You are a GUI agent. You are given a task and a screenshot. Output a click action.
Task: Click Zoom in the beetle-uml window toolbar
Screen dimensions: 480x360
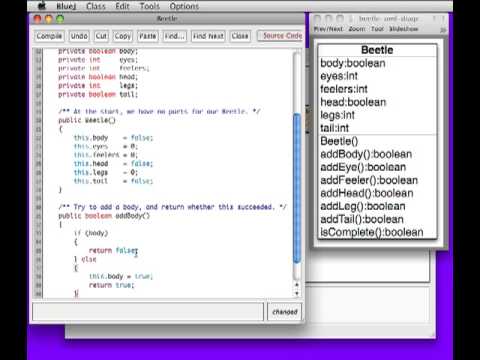click(x=357, y=29)
